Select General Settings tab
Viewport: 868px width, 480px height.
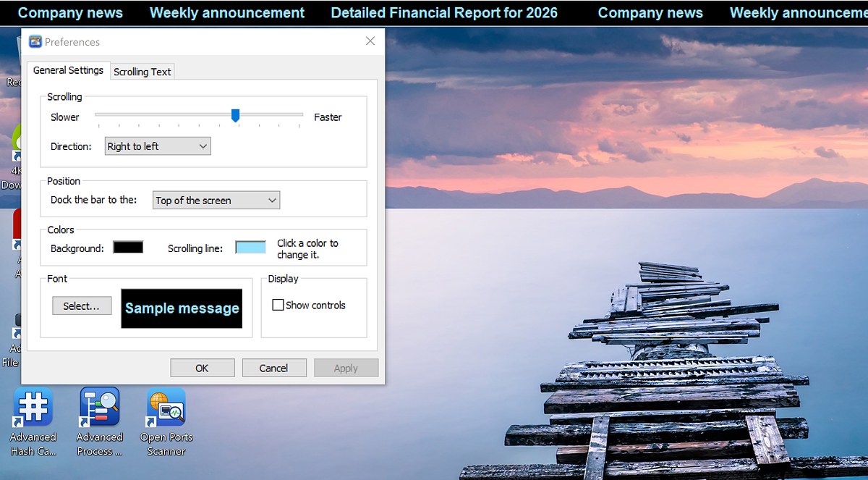click(x=69, y=70)
